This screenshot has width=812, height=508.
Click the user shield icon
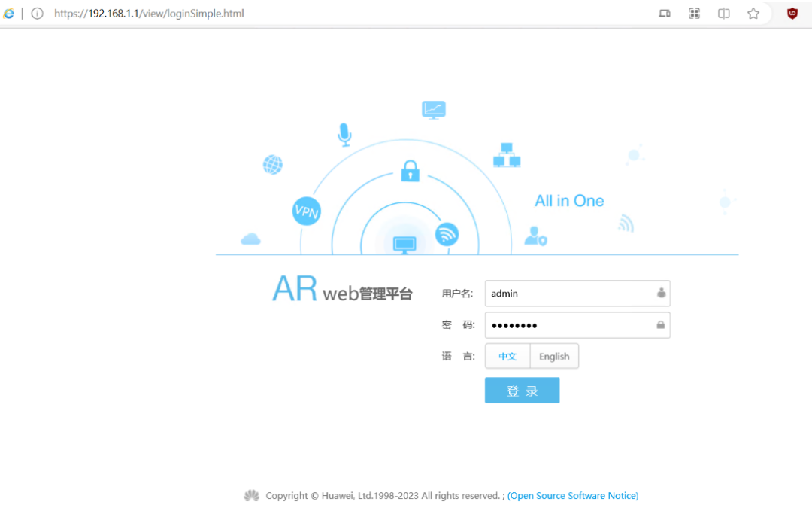535,236
